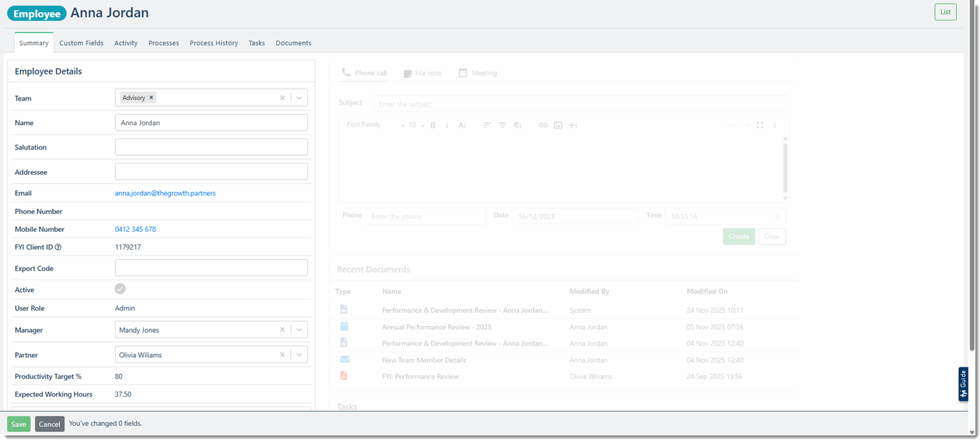This screenshot has height=440, width=980.
Task: Switch to the Documents tab
Action: 293,43
